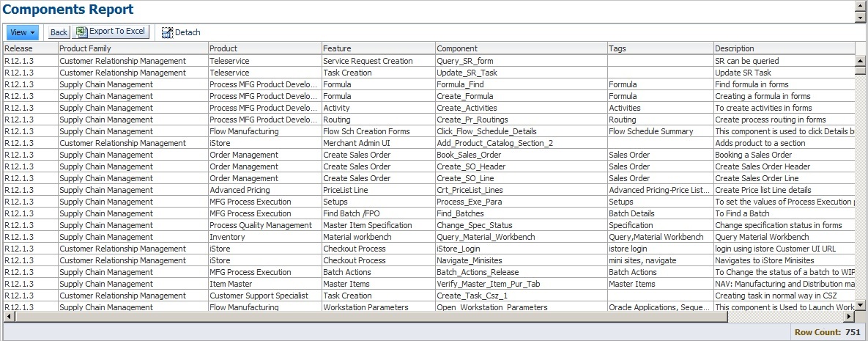Sort by the Product column header
868x341 pixels.
pos(265,48)
